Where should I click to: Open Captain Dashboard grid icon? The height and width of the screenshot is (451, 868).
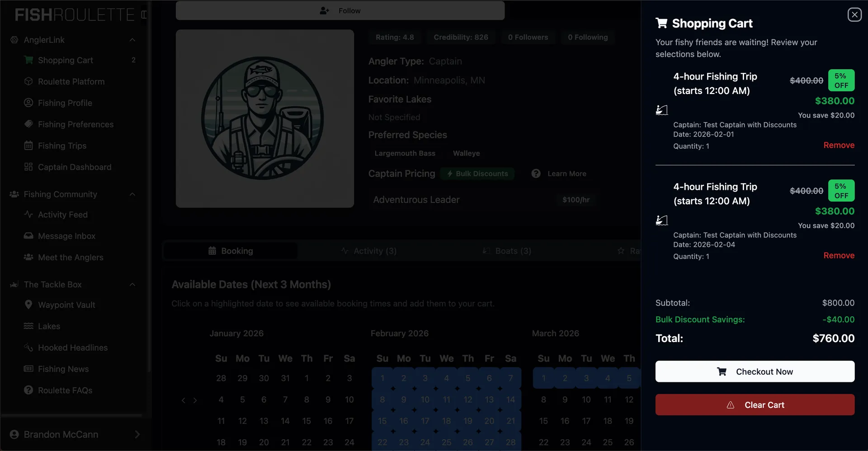point(28,167)
